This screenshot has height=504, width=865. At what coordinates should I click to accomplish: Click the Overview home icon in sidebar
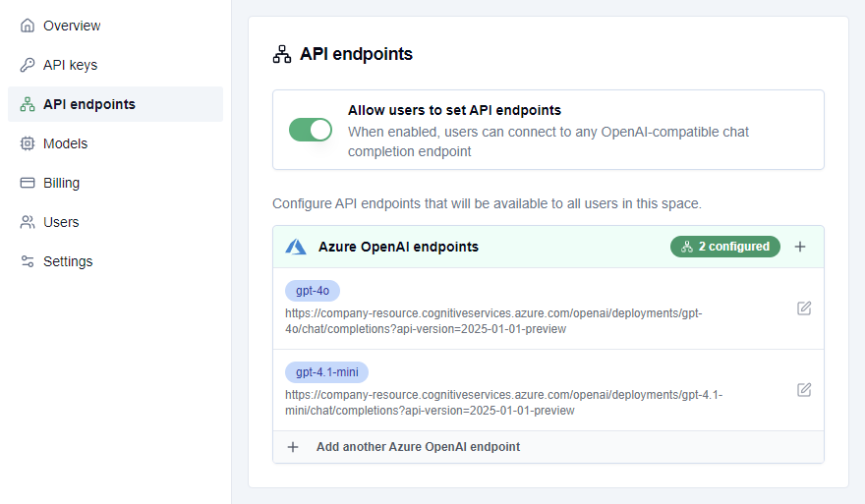pyautogui.click(x=28, y=26)
